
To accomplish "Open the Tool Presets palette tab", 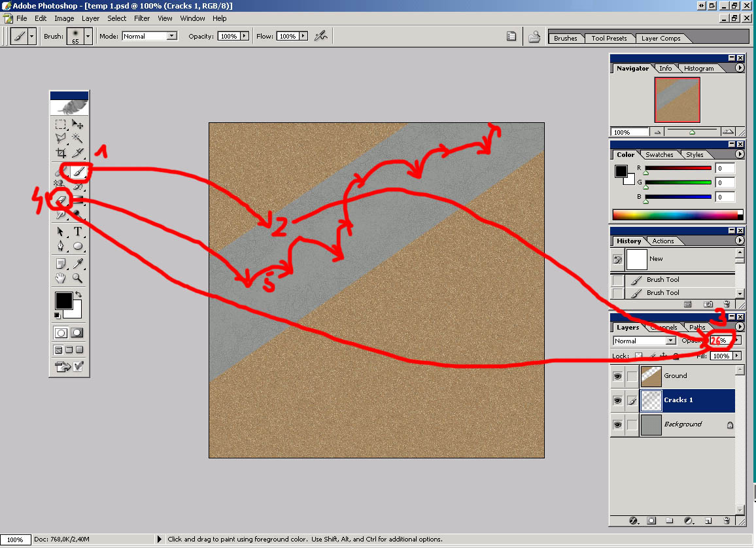I will 609,38.
